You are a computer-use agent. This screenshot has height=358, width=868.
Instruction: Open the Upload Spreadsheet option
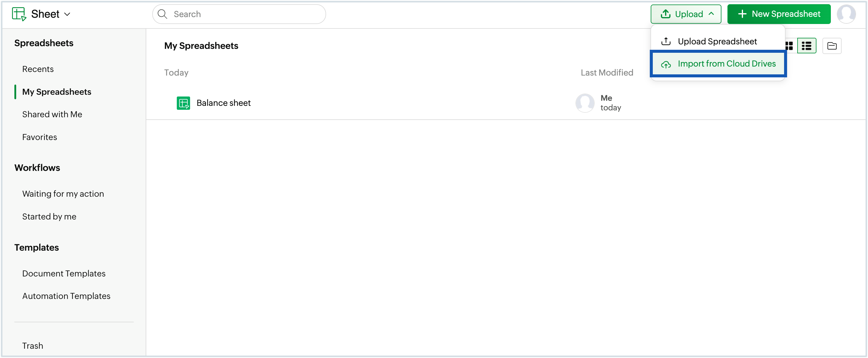tap(717, 41)
